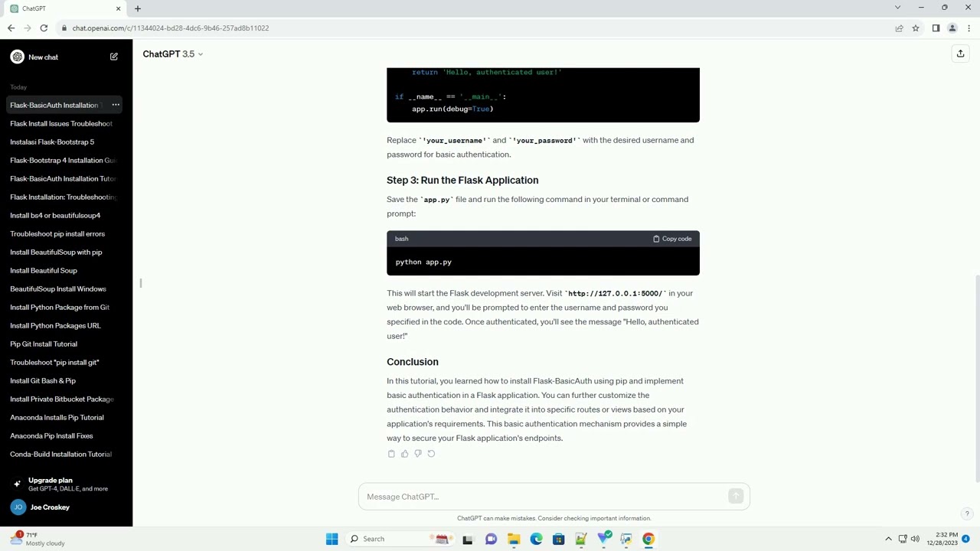
Task: Switch to the ChatGPT browser tab
Action: [64, 8]
